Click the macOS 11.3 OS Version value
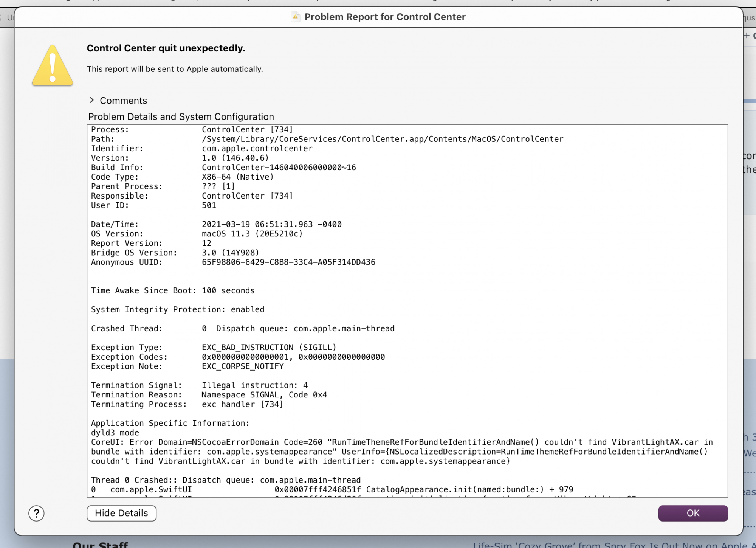The width and height of the screenshot is (756, 548). (x=252, y=234)
